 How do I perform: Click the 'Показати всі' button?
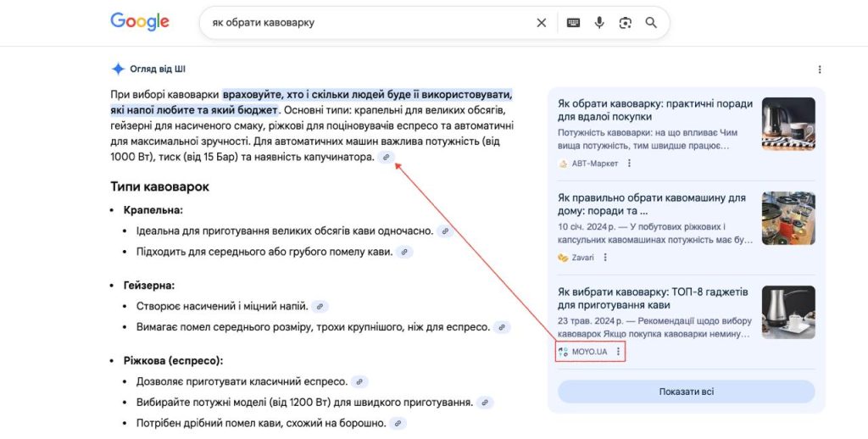click(687, 392)
